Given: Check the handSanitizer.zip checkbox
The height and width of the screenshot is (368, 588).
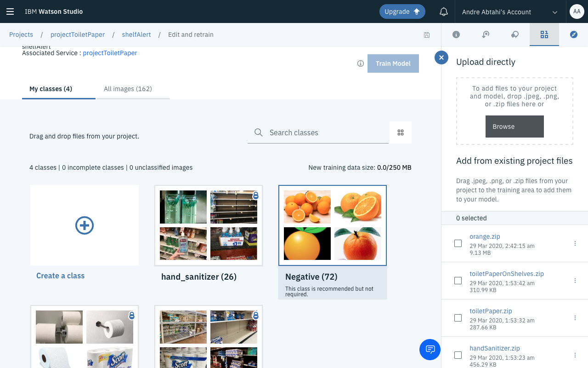Looking at the screenshot, I should [458, 355].
